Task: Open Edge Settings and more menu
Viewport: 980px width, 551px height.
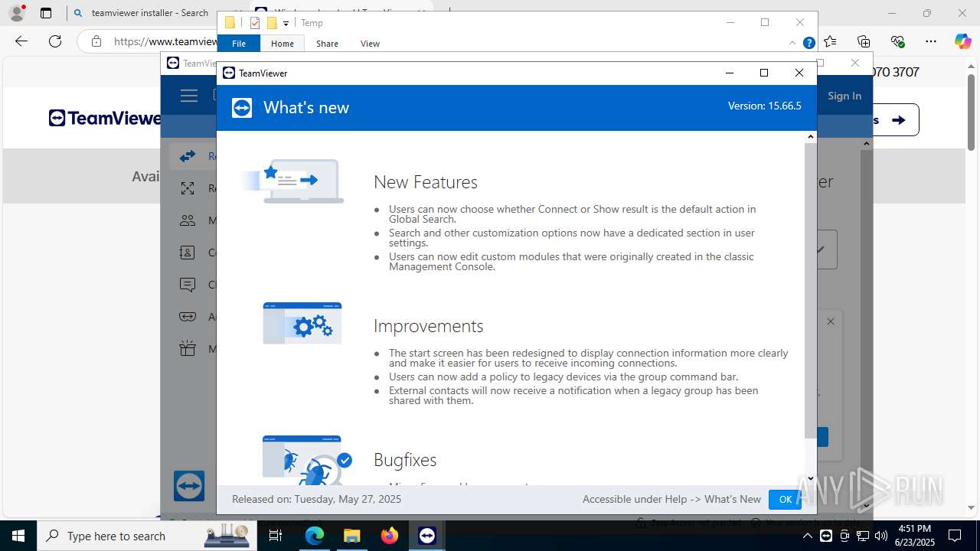Action: (931, 41)
